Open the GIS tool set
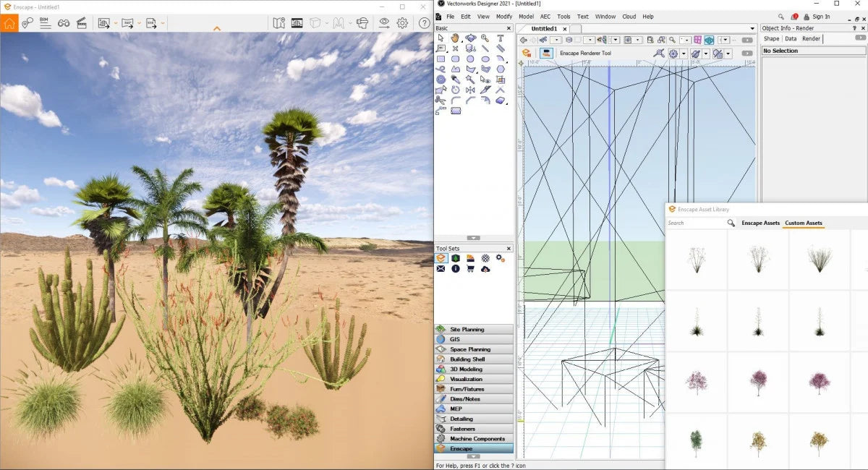The height and width of the screenshot is (470, 868). (474, 339)
